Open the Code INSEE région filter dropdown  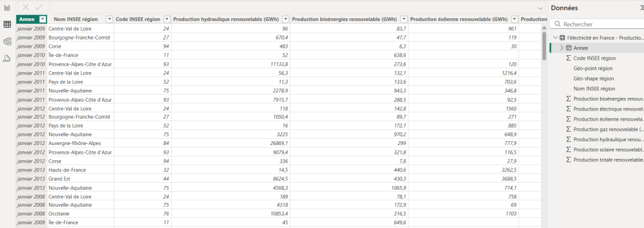(x=166, y=19)
